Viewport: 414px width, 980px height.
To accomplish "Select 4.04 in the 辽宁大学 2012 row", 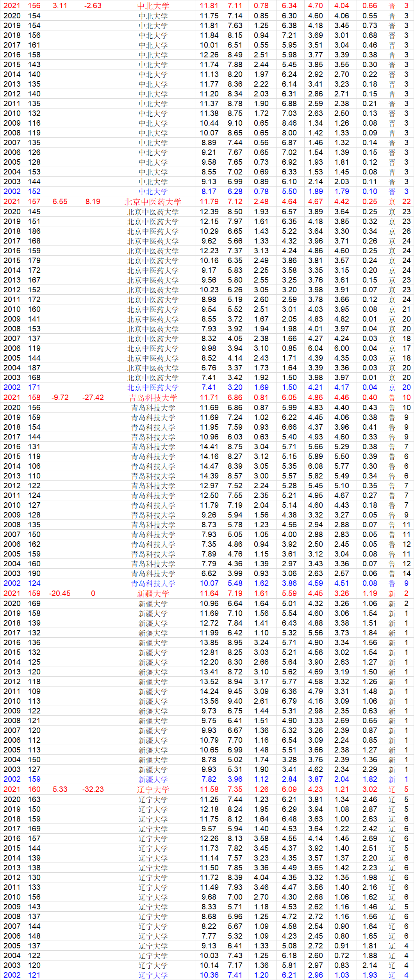I will click(261, 878).
